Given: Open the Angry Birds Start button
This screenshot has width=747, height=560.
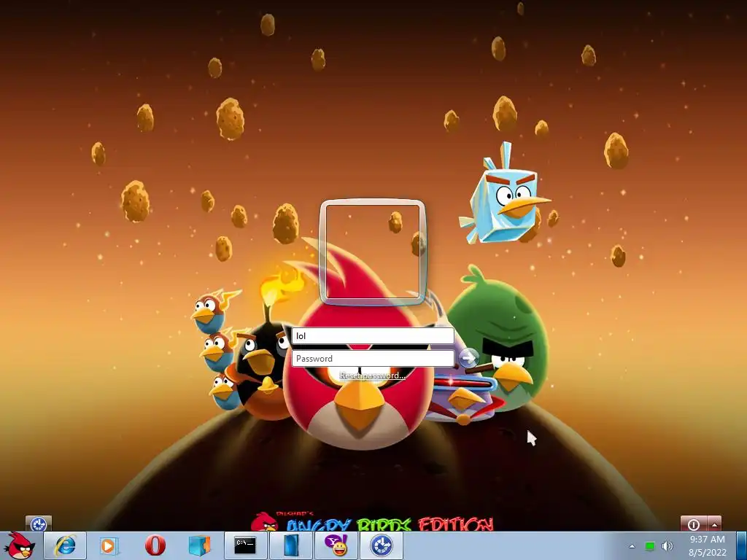Looking at the screenshot, I should point(20,545).
